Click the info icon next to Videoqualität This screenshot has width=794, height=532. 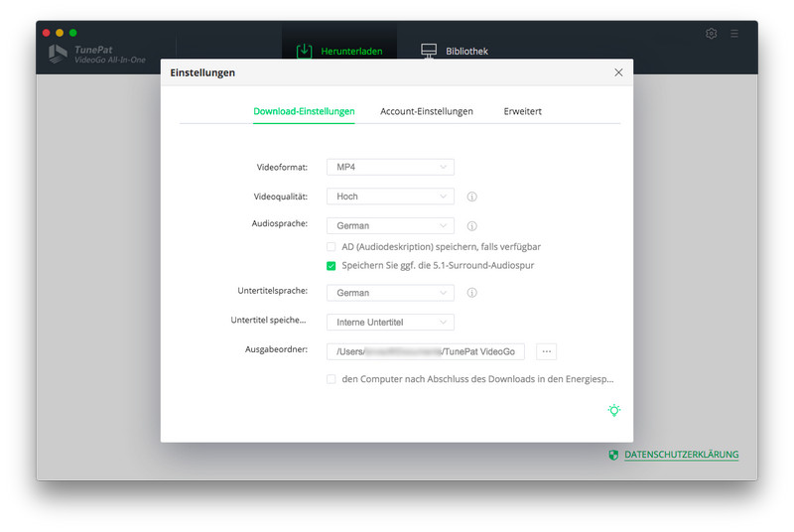click(472, 197)
